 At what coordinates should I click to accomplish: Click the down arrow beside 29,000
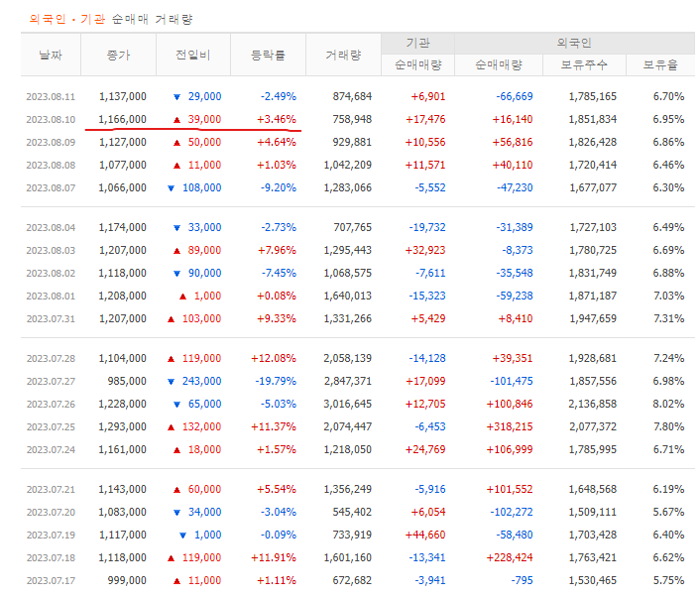point(176,97)
